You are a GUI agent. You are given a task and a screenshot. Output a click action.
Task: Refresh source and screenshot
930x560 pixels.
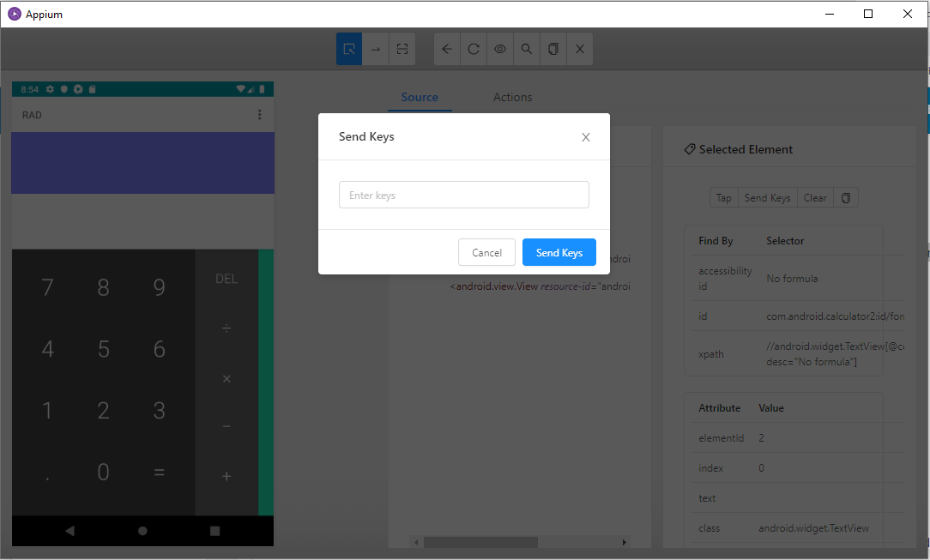coord(474,50)
